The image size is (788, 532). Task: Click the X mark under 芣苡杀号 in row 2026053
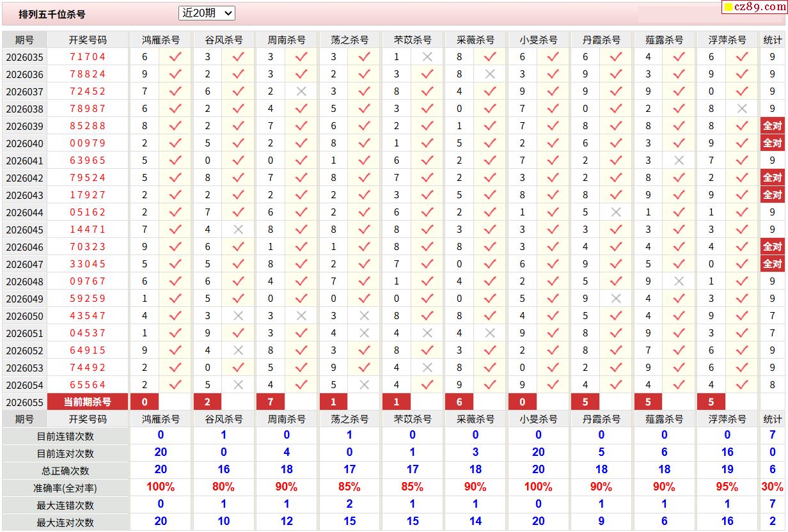427,368
